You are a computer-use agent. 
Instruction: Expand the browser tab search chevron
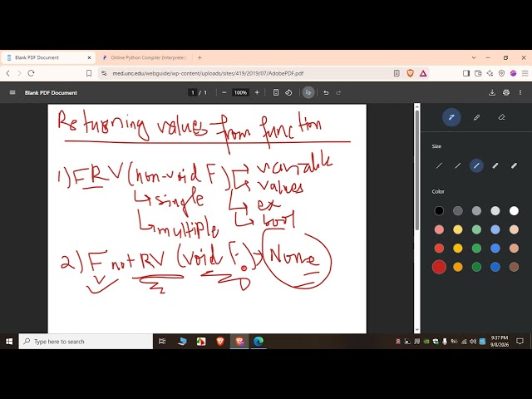click(474, 57)
